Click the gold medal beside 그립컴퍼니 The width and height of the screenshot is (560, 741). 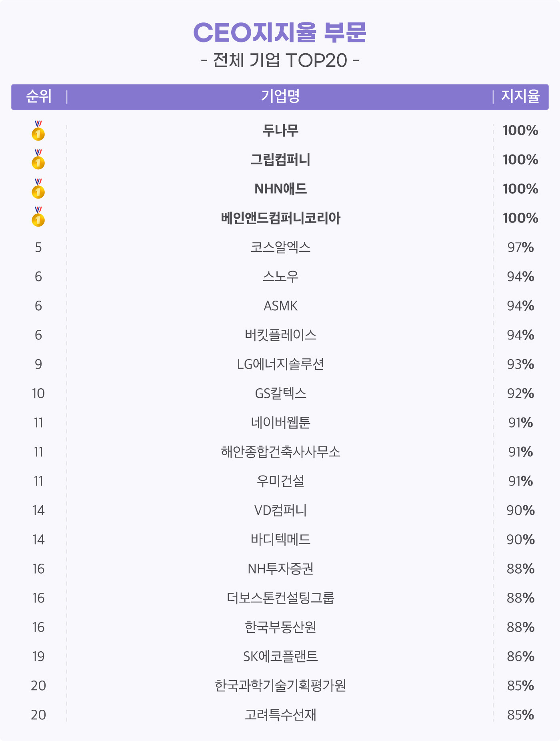38,159
